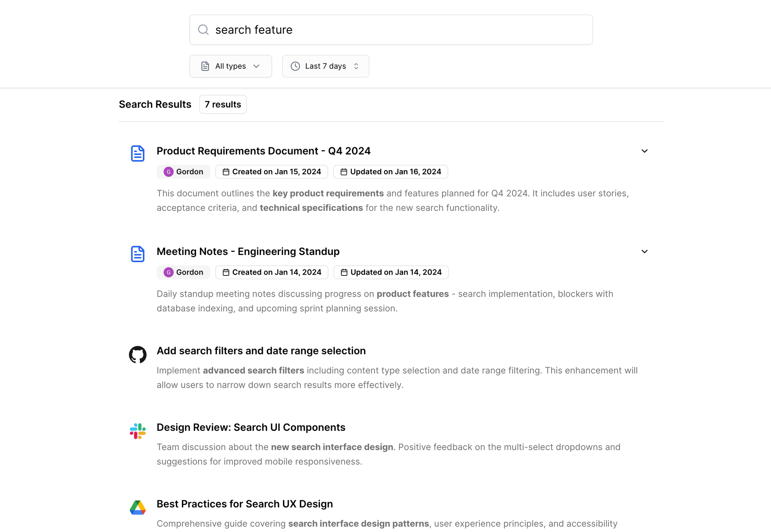This screenshot has height=532, width=771.
Task: Expand the Product Requirements Document result
Action: tap(645, 151)
